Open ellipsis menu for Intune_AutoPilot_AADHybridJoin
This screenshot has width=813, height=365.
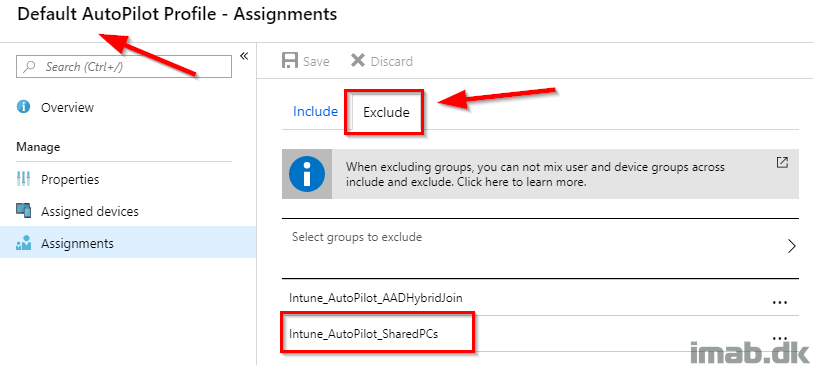780,302
